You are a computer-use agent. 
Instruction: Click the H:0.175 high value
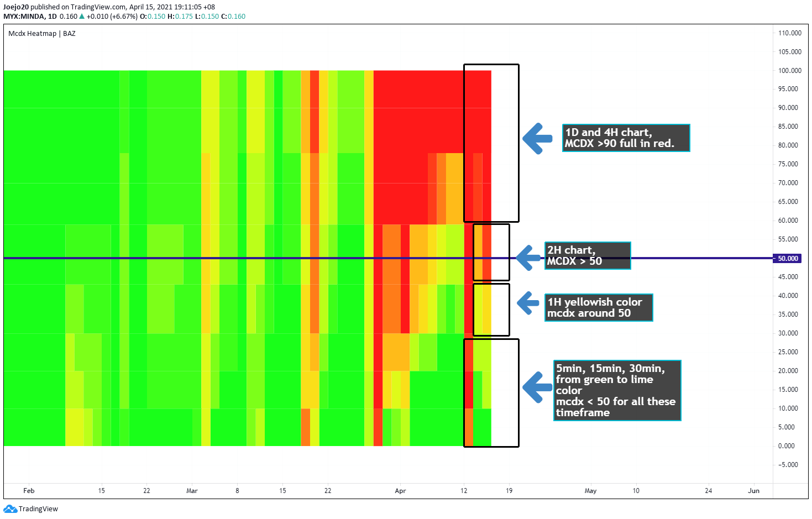pyautogui.click(x=180, y=17)
